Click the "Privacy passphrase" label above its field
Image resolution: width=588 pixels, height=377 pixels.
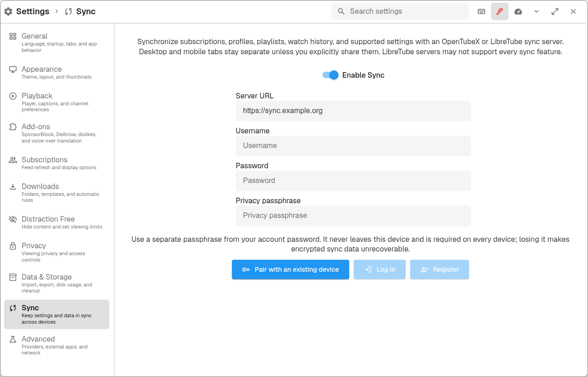(x=268, y=200)
